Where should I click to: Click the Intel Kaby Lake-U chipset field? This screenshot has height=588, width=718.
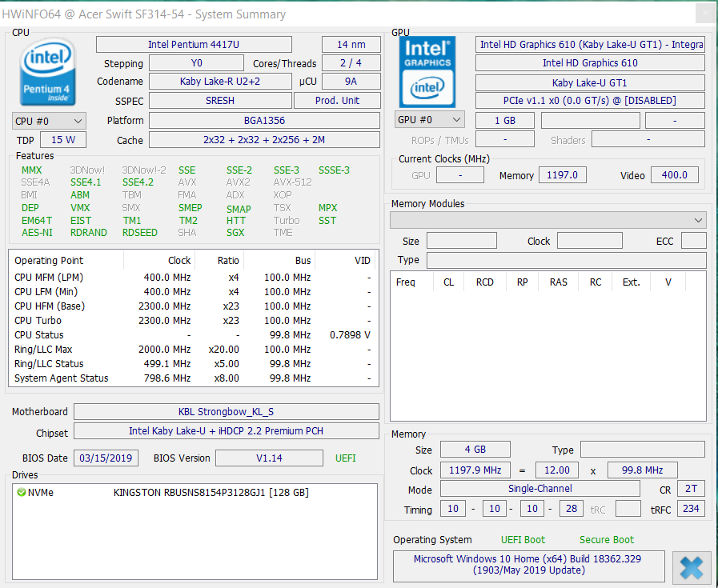point(227,431)
